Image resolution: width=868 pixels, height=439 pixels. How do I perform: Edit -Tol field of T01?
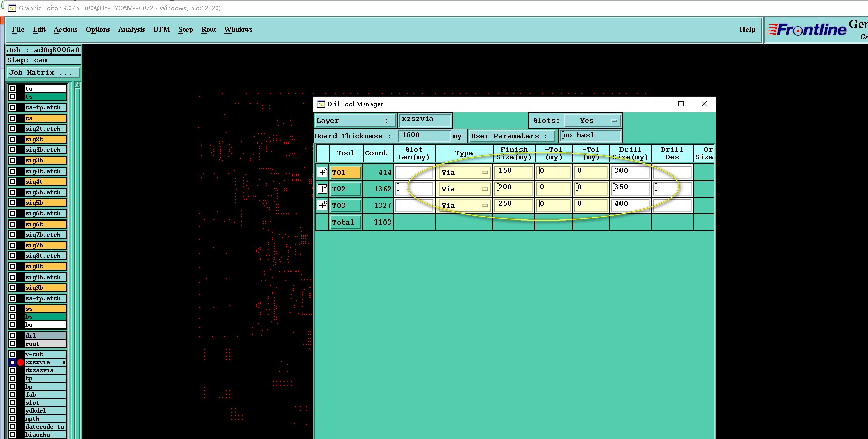tap(591, 172)
